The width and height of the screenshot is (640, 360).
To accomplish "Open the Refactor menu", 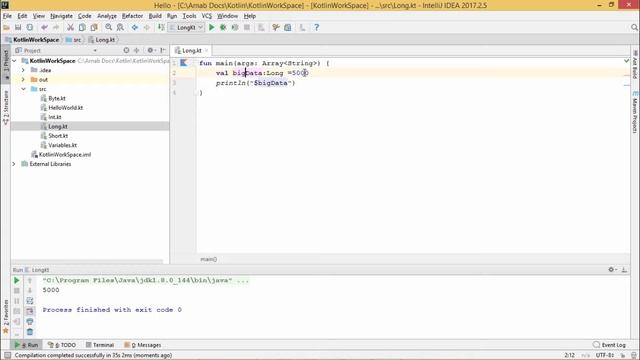I will 132,16.
